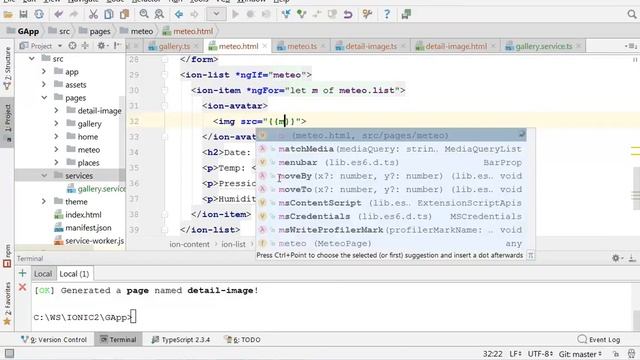Click the Help question mark icon
640x360 pixels.
pos(387,15)
